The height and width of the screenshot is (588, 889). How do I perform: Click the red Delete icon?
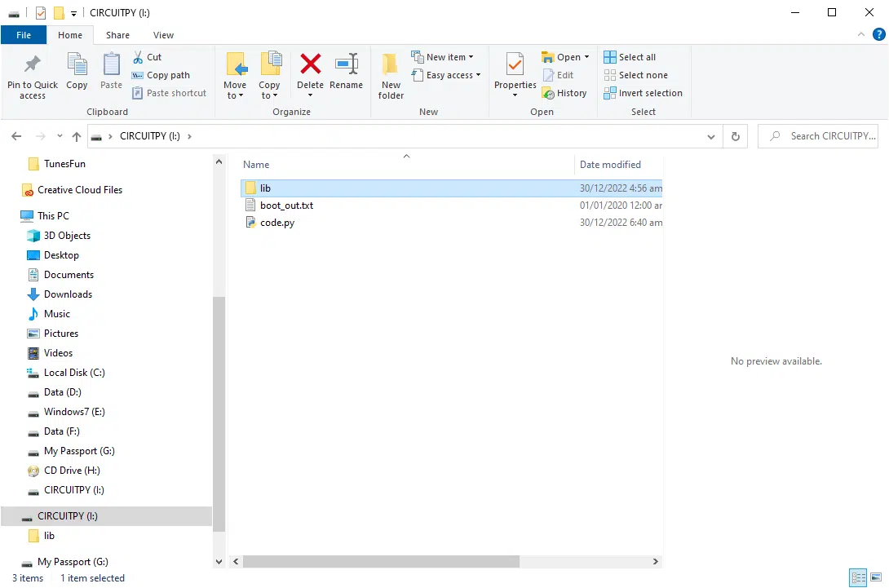[x=310, y=64]
